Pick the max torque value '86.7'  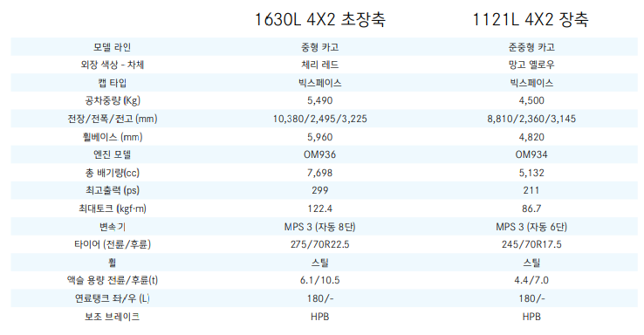pos(531,209)
